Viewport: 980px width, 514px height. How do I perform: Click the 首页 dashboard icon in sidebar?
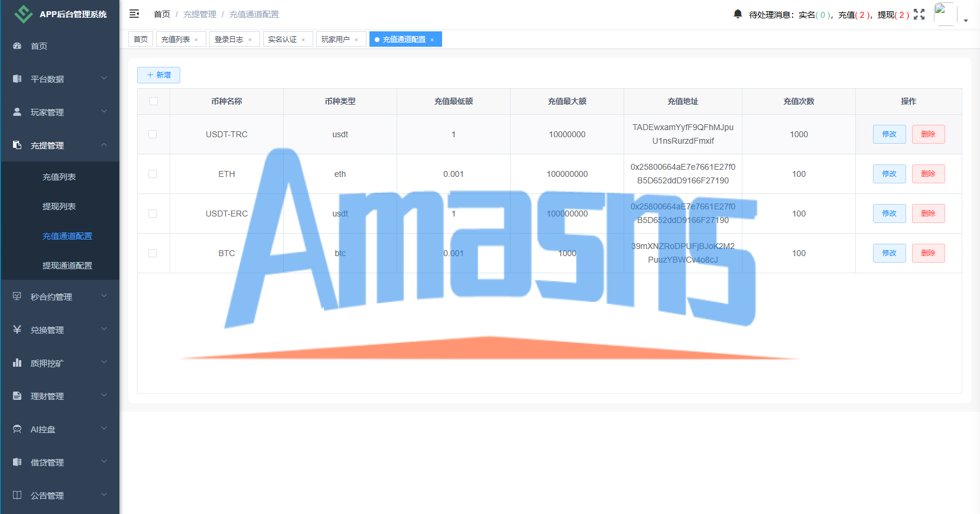click(17, 46)
